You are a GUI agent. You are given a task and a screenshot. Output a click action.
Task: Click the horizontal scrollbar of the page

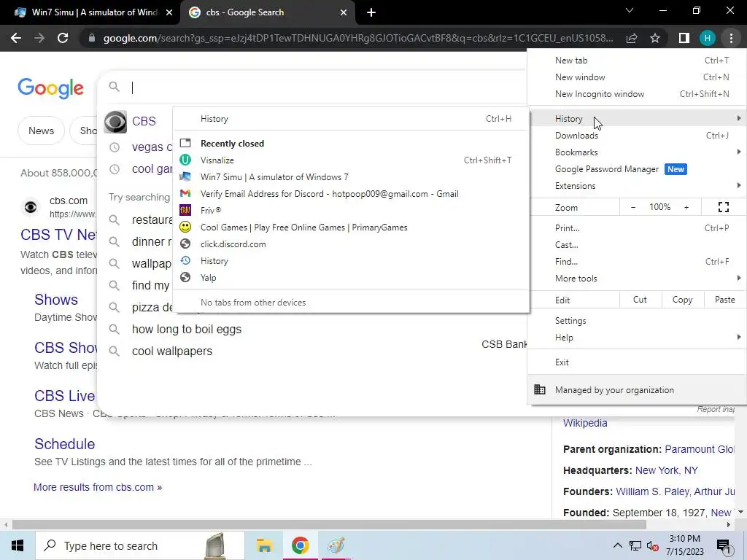pos(329,525)
